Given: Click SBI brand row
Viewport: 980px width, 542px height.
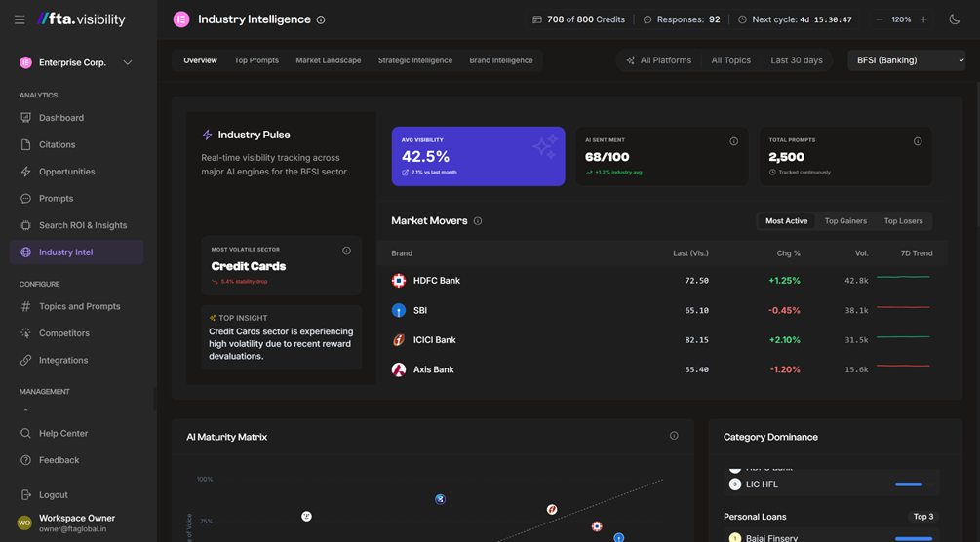Looking at the screenshot, I should point(662,311).
